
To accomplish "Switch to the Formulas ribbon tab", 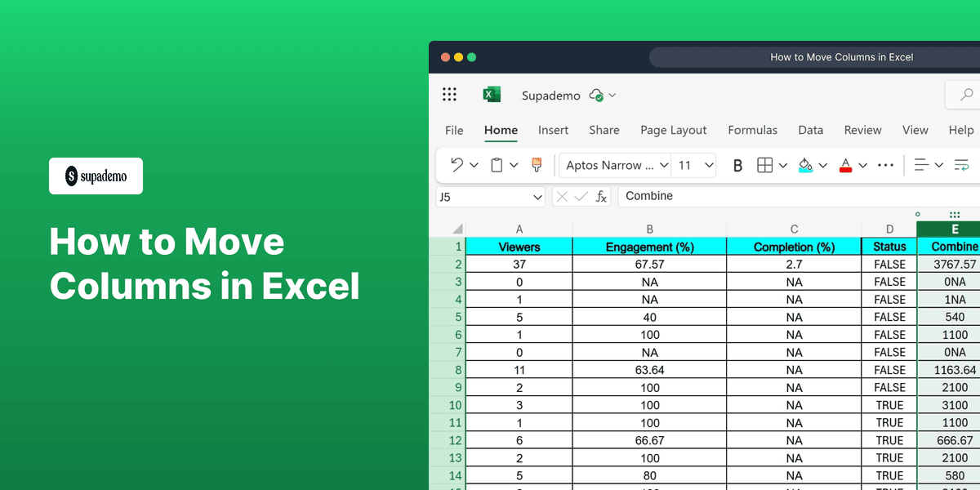I will click(752, 130).
